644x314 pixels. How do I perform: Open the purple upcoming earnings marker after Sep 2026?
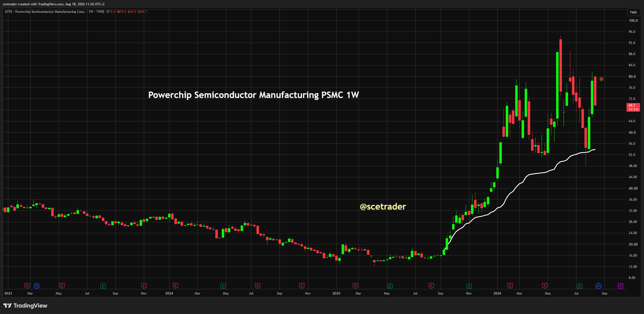click(620, 286)
